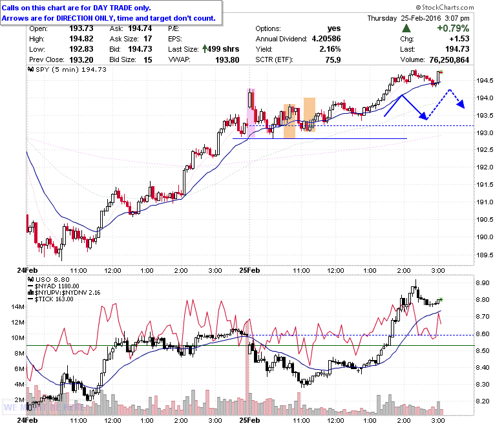This screenshot has height=426, width=504.
Task: Click the 'P/E:' label
Action: coord(174,28)
